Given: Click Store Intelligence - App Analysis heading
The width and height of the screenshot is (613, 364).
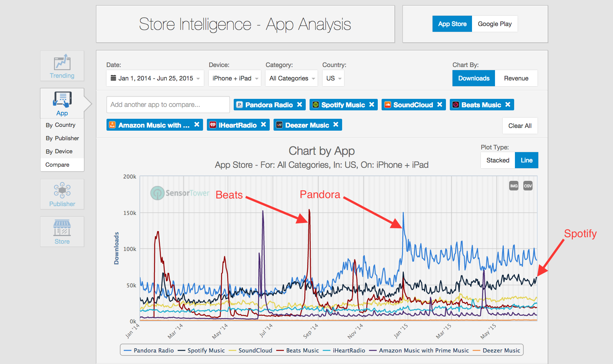Looking at the screenshot, I should 245,24.
